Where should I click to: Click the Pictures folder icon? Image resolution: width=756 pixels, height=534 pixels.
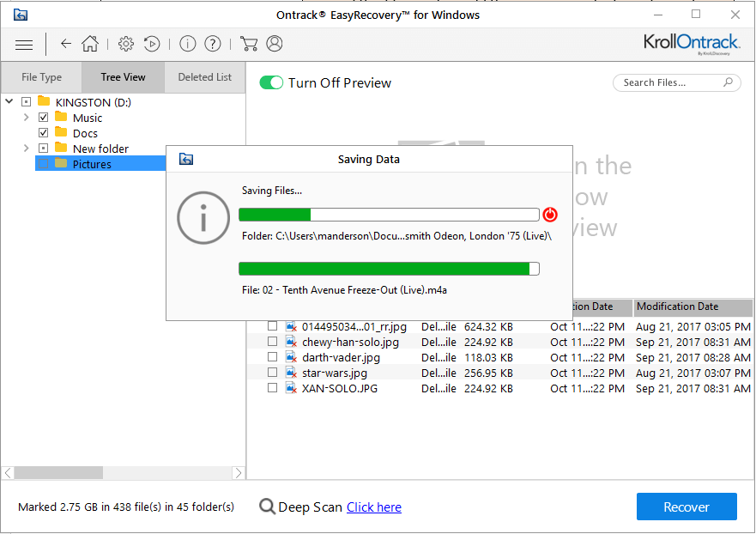point(61,163)
